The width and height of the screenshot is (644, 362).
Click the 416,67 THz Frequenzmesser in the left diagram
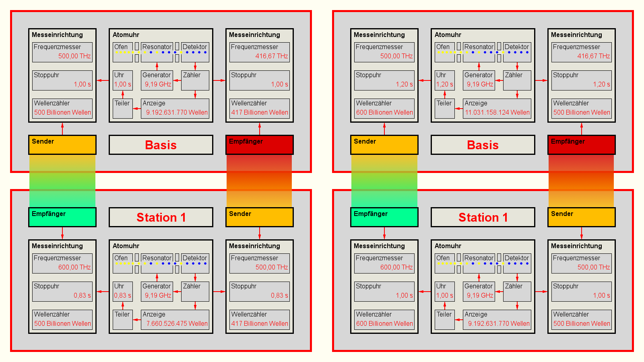(x=260, y=52)
